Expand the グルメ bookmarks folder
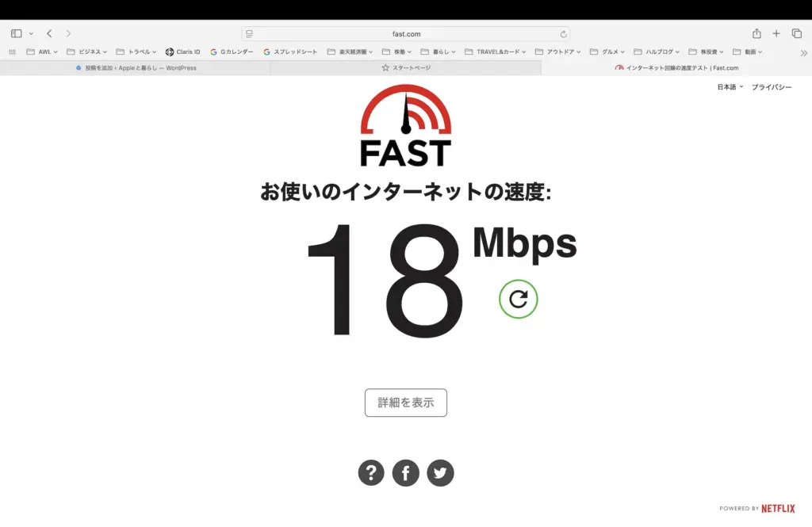812x527 pixels. (607, 52)
